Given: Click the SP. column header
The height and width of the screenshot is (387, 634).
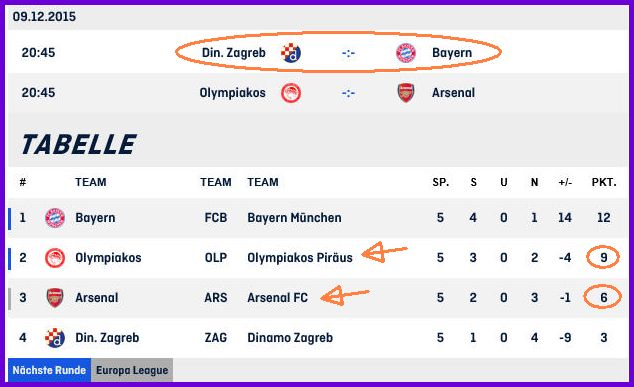Looking at the screenshot, I should tap(441, 182).
